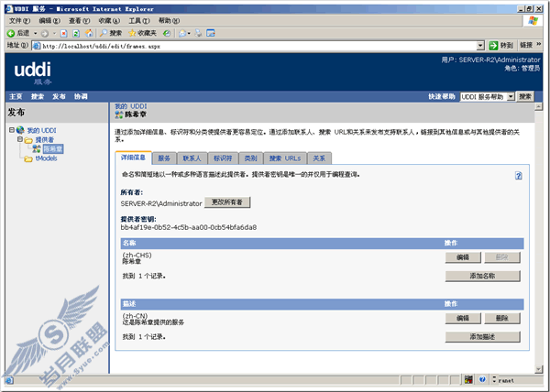Click the globe icon beside 我的 UDDI
Image resolution: width=550 pixels, height=392 pixels.
(21, 130)
